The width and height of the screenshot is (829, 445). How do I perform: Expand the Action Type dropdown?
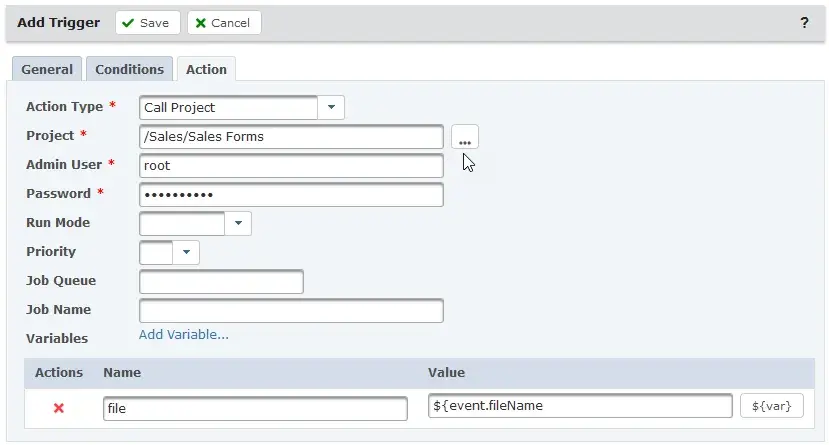[x=331, y=107]
